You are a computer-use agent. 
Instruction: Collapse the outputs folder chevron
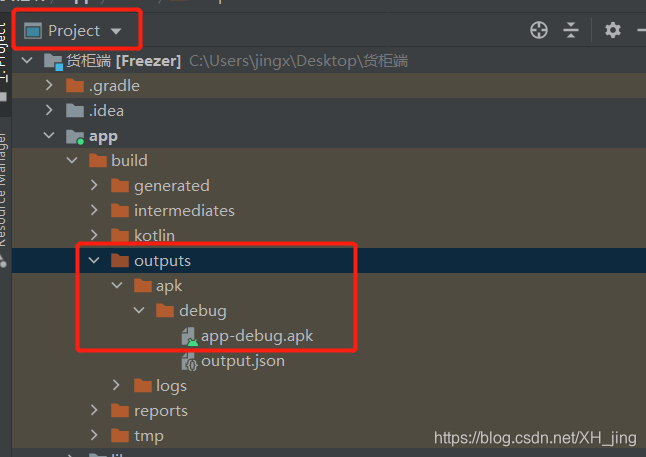point(94,260)
